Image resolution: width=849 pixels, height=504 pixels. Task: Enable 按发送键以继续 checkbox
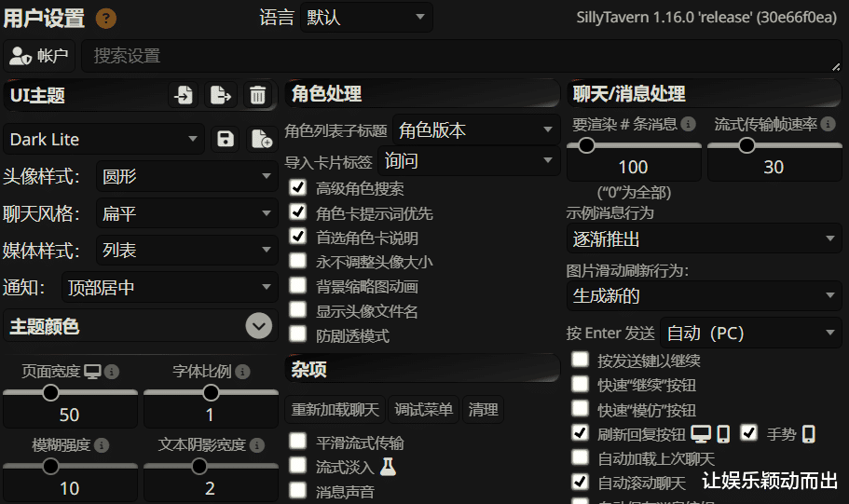580,359
